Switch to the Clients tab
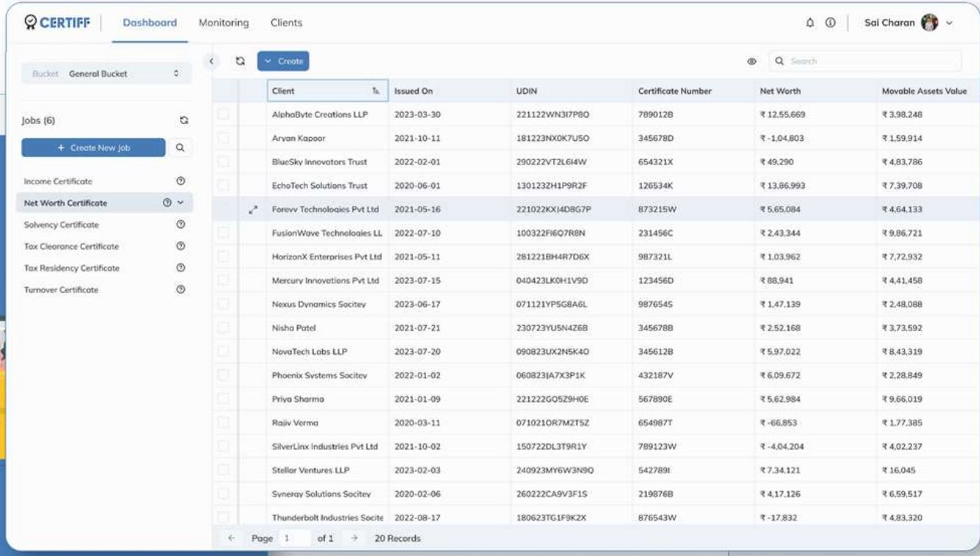Viewport: 980px width, 556px height. click(x=286, y=23)
